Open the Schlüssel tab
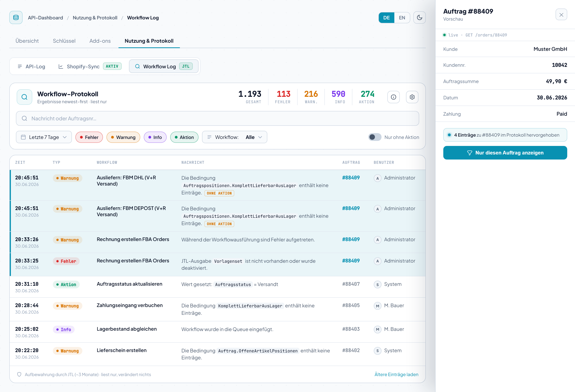Viewport: 575px width, 392px height. (x=64, y=41)
